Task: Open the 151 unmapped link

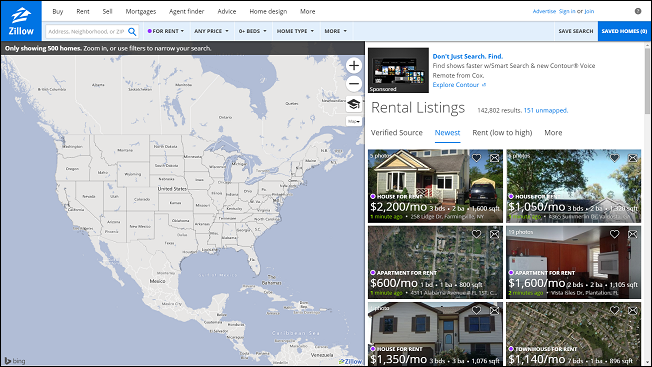Action: 546,111
